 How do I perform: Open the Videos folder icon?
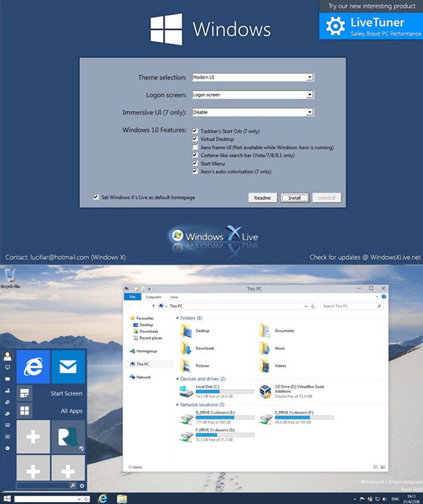(265, 366)
